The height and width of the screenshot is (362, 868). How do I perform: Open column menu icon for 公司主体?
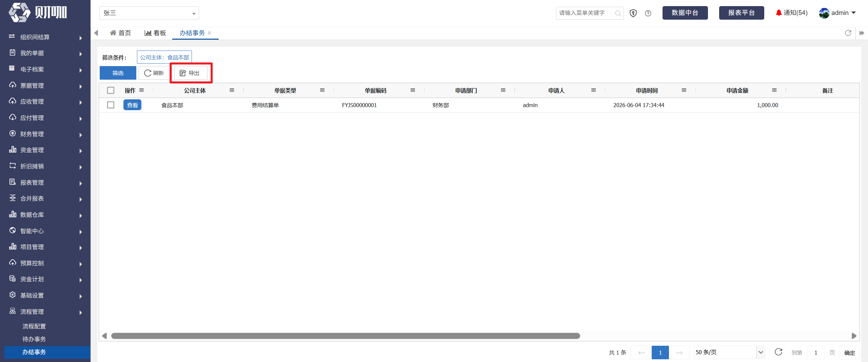pos(232,90)
